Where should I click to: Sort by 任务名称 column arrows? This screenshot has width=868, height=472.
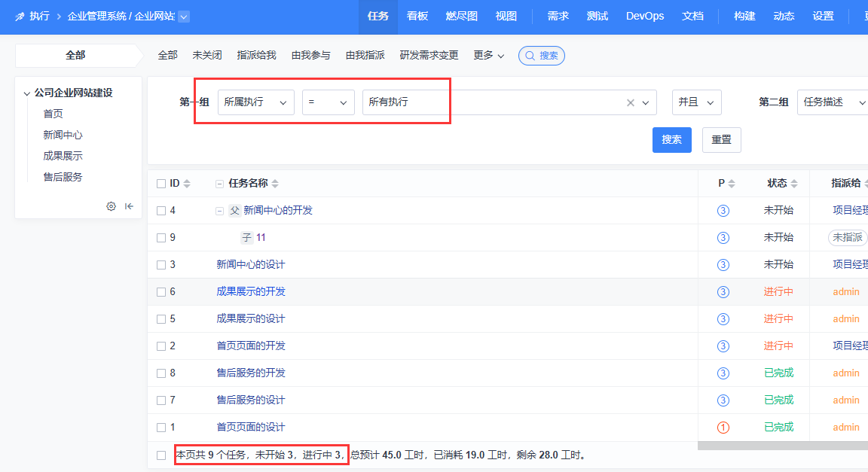pyautogui.click(x=275, y=184)
